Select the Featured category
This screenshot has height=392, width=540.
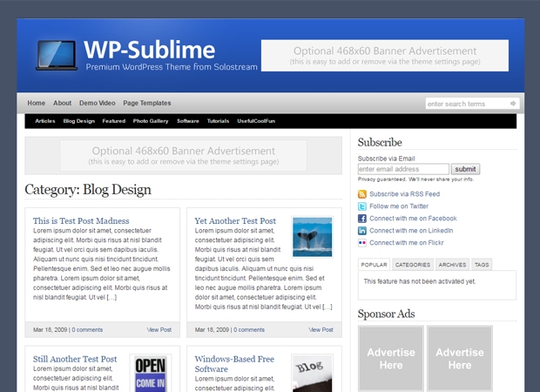click(113, 121)
